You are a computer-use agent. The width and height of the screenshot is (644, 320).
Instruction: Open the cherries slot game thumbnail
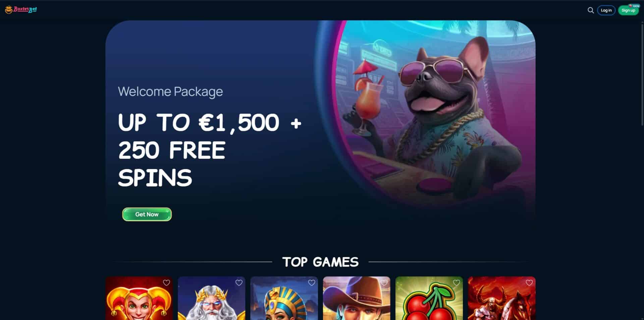429,298
